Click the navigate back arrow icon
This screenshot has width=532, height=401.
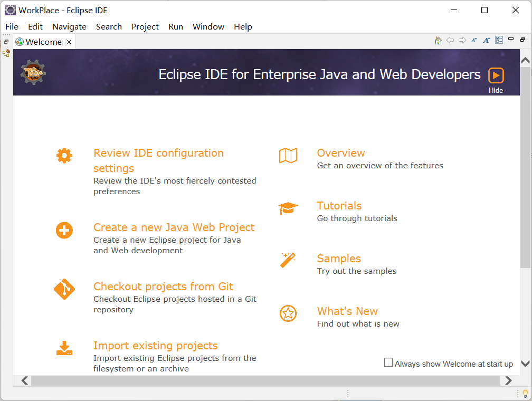(450, 41)
